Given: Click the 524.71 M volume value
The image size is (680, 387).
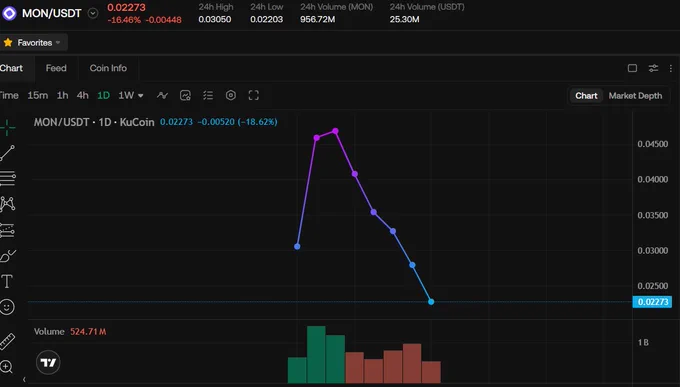Looking at the screenshot, I should (x=88, y=332).
